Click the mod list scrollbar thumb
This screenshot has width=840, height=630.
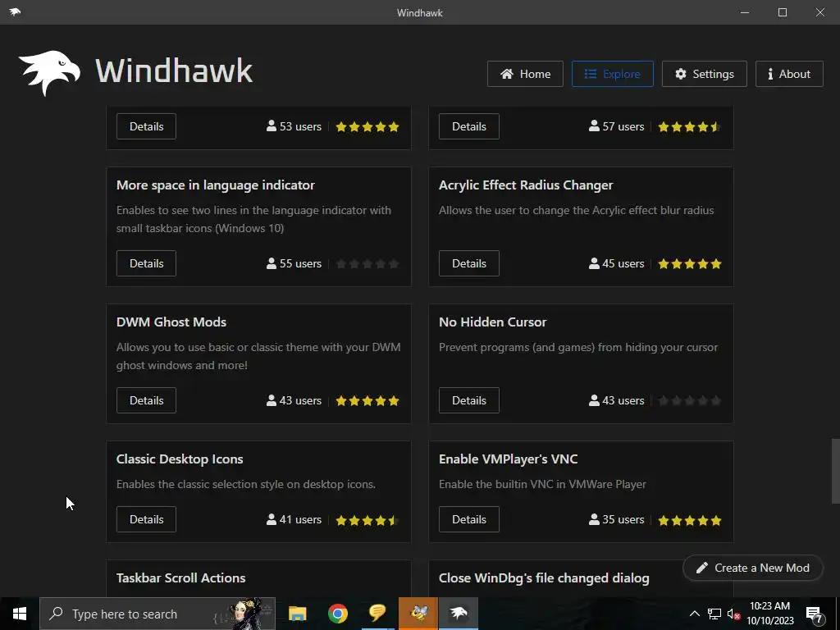coord(835,472)
